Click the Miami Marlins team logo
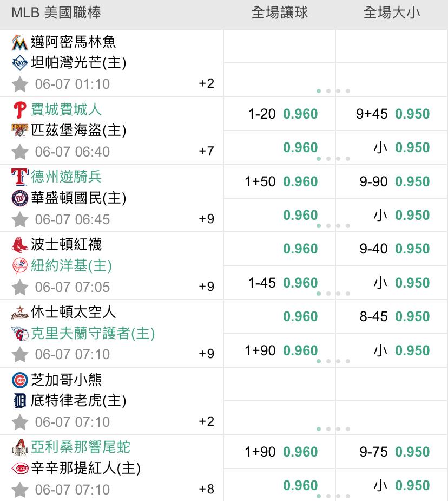The width and height of the screenshot is (448, 501). (20, 42)
